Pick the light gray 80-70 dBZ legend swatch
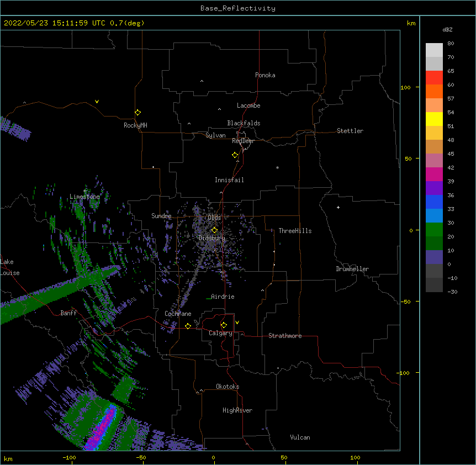 [434, 50]
